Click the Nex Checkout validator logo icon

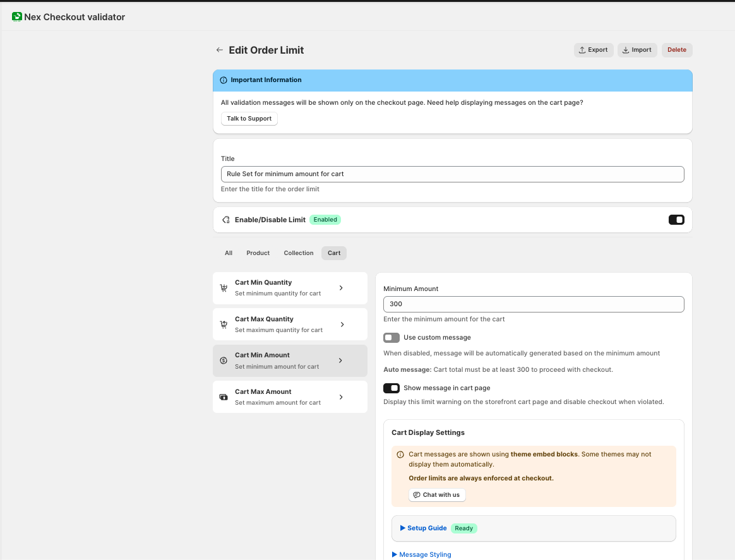[17, 17]
